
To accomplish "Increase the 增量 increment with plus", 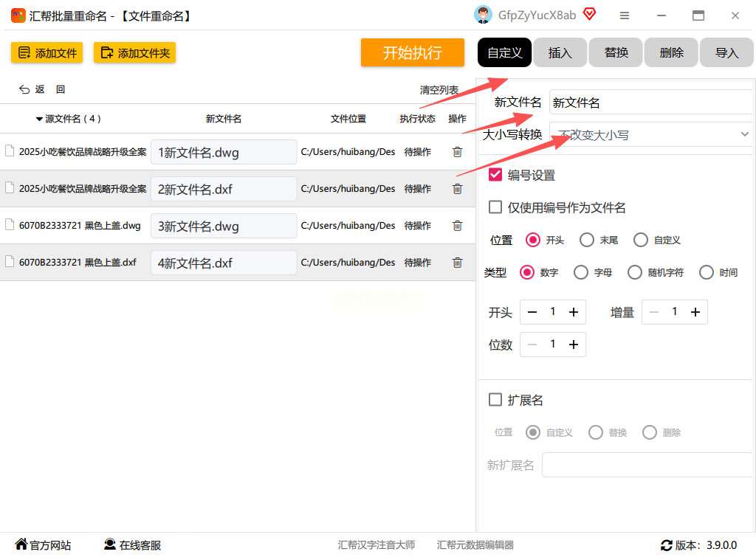I will click(695, 312).
